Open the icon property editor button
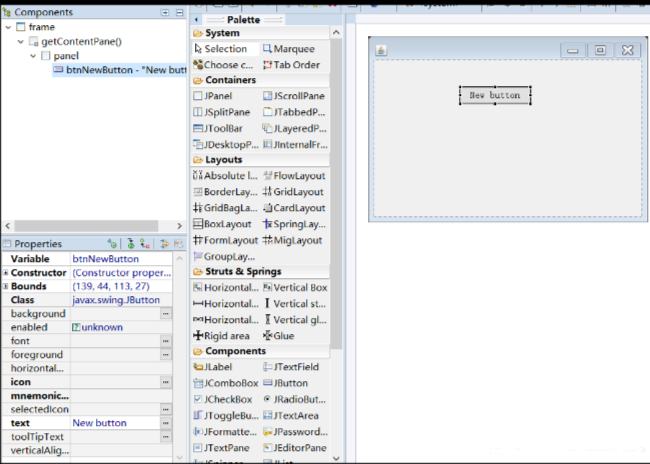 [x=166, y=382]
